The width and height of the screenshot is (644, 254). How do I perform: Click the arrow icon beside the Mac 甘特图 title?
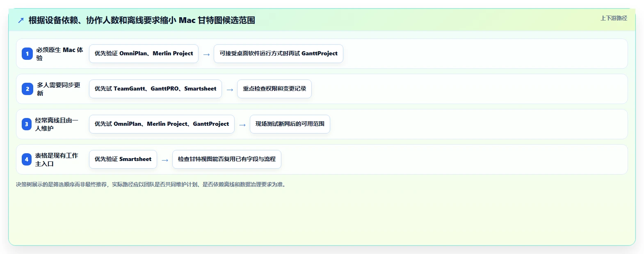(x=21, y=20)
